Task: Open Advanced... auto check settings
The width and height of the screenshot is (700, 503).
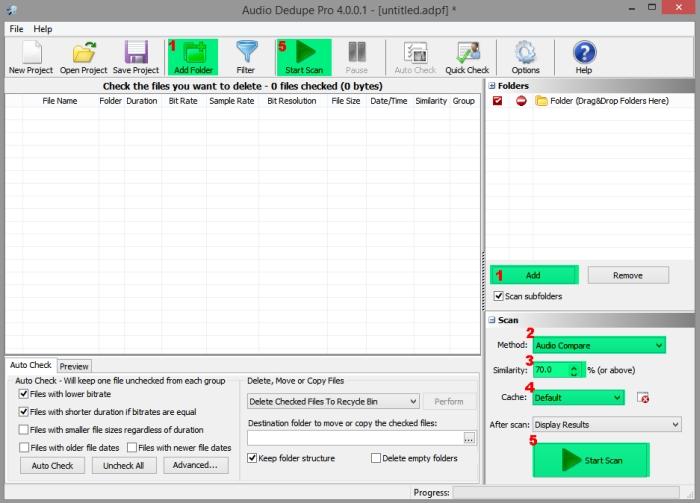Action: pos(196,465)
